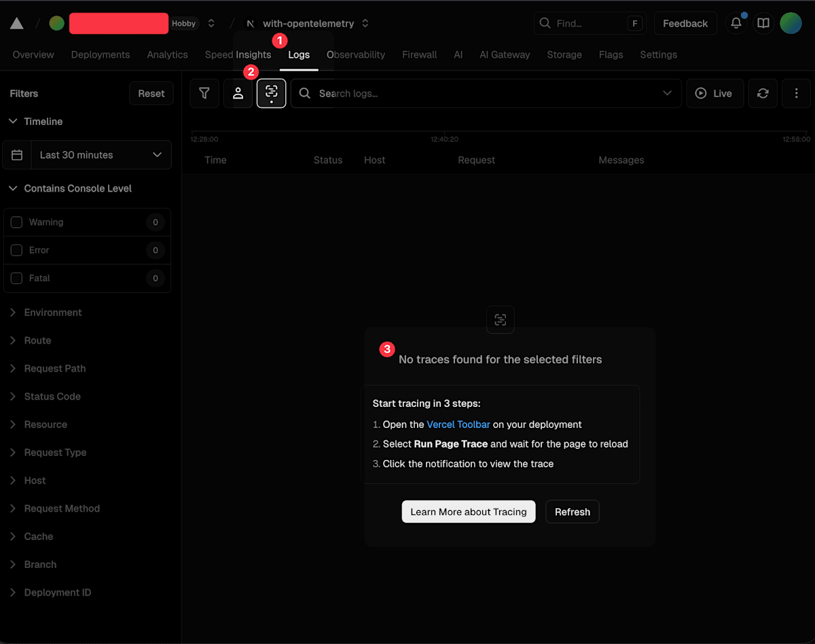This screenshot has width=815, height=644.
Task: Click the Status column header
Action: point(328,160)
